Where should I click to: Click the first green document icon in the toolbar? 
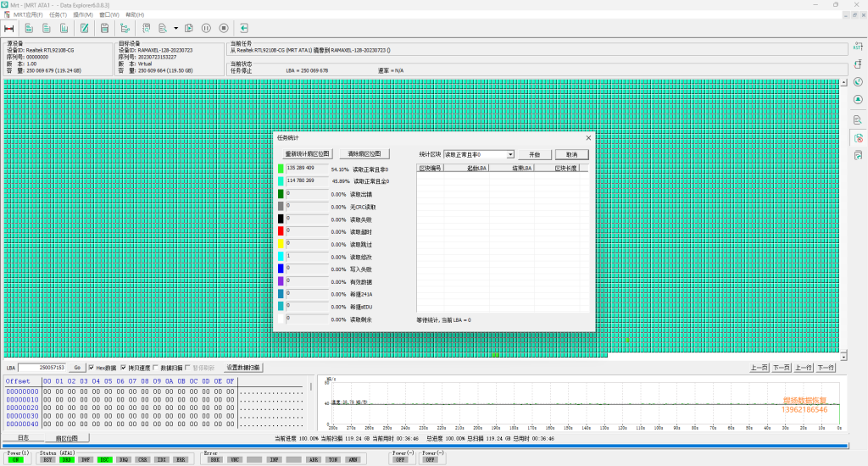[x=29, y=28]
